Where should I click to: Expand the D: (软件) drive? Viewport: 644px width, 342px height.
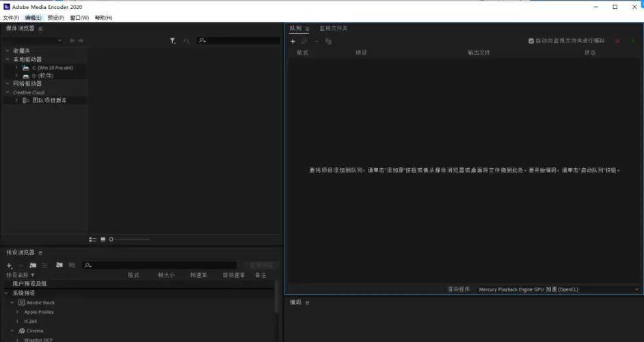click(16, 76)
